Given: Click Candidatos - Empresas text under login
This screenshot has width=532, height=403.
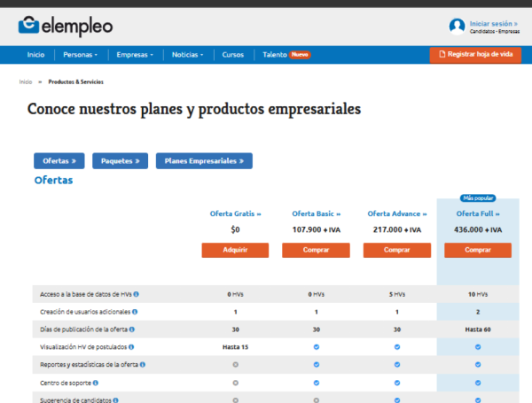Looking at the screenshot, I should [495, 32].
